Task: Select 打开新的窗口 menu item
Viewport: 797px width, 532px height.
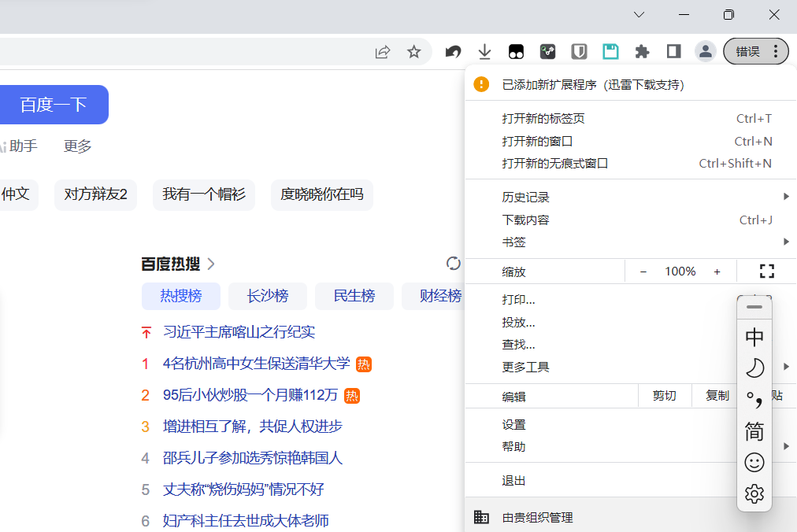Action: click(631, 141)
